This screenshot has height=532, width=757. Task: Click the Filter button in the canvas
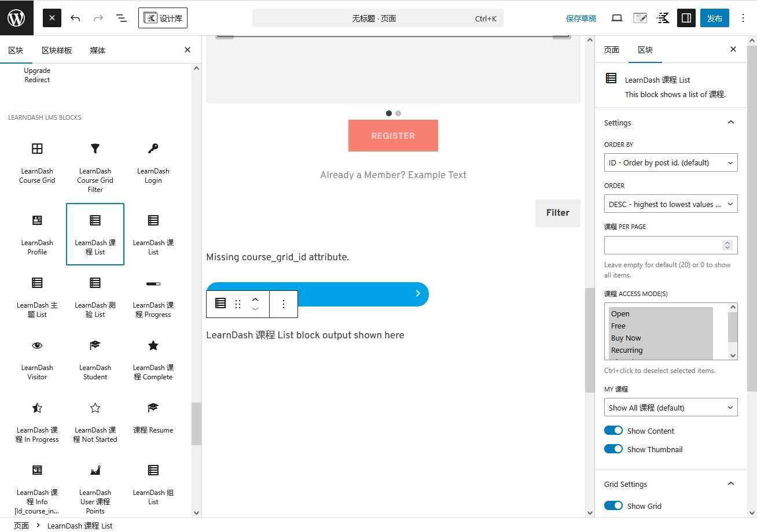558,213
